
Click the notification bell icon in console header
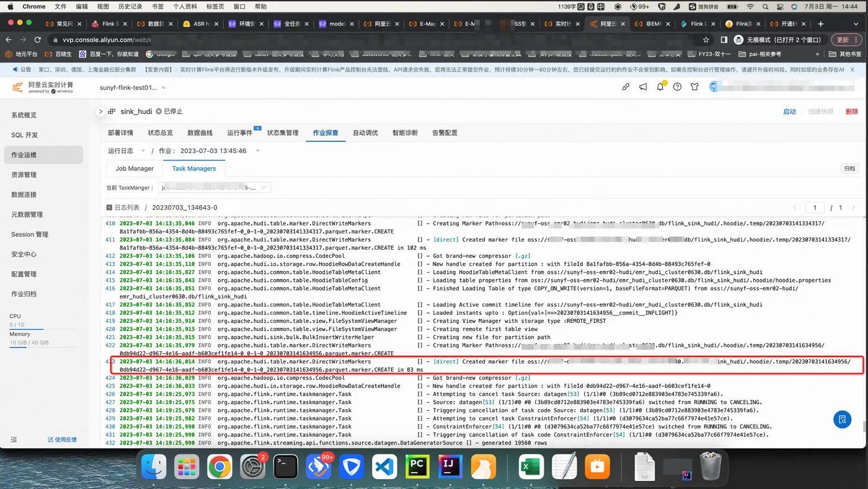tap(660, 87)
